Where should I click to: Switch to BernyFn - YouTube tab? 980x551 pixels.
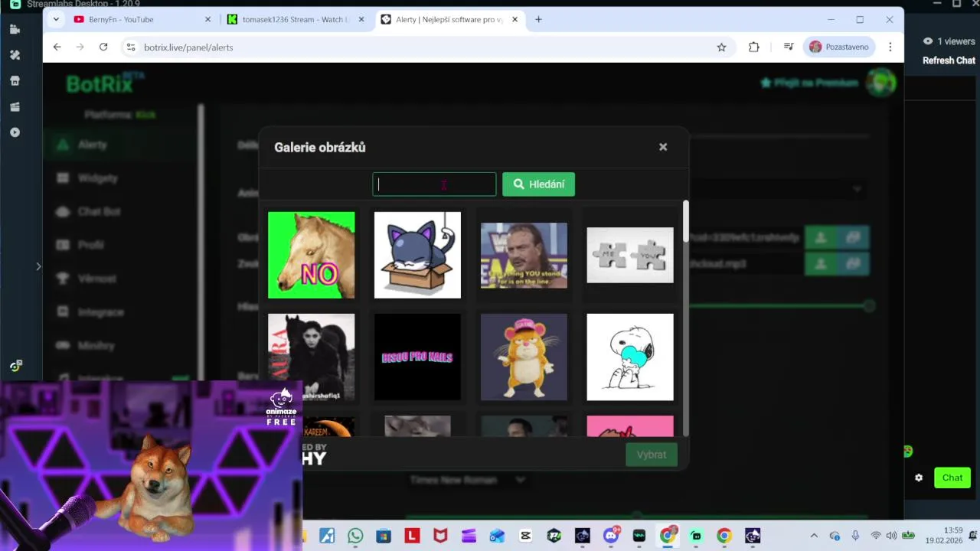(142, 19)
